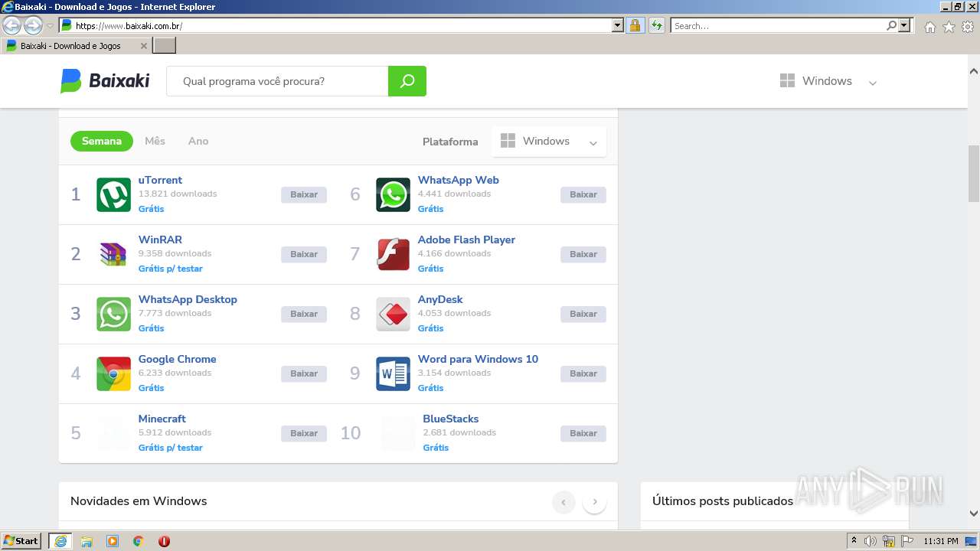Click Baixar for Word para Windows 10
The height and width of the screenshot is (551, 980).
tap(583, 373)
